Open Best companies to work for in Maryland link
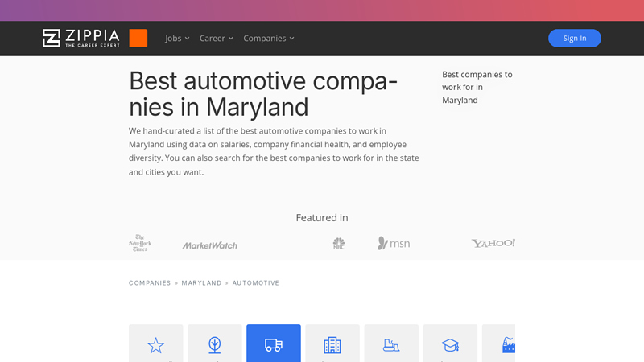This screenshot has width=644, height=362. (x=477, y=87)
